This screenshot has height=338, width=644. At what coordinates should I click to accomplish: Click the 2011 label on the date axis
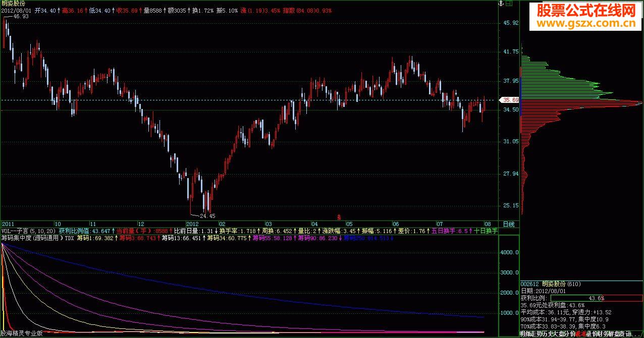pos(8,223)
